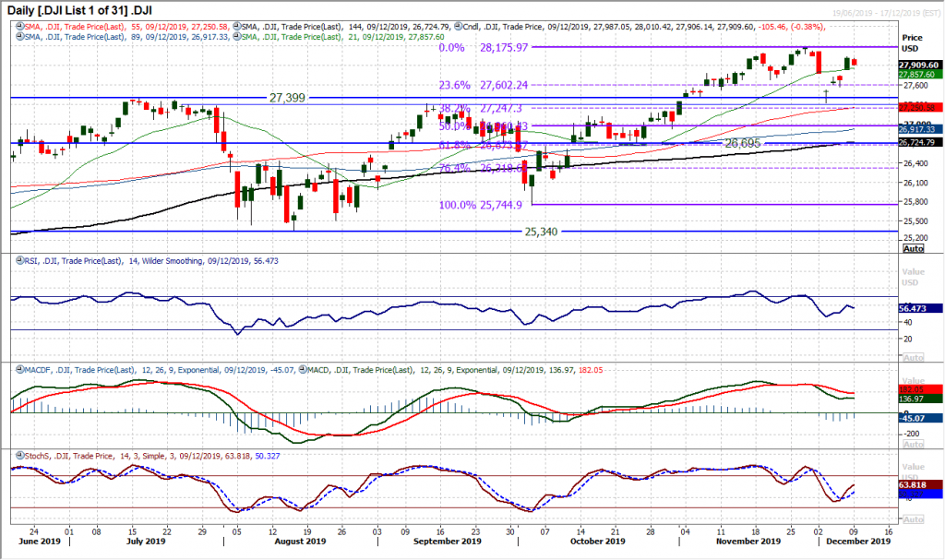
Task: Open the SMA 144 indicator settings icon
Action: click(x=237, y=27)
